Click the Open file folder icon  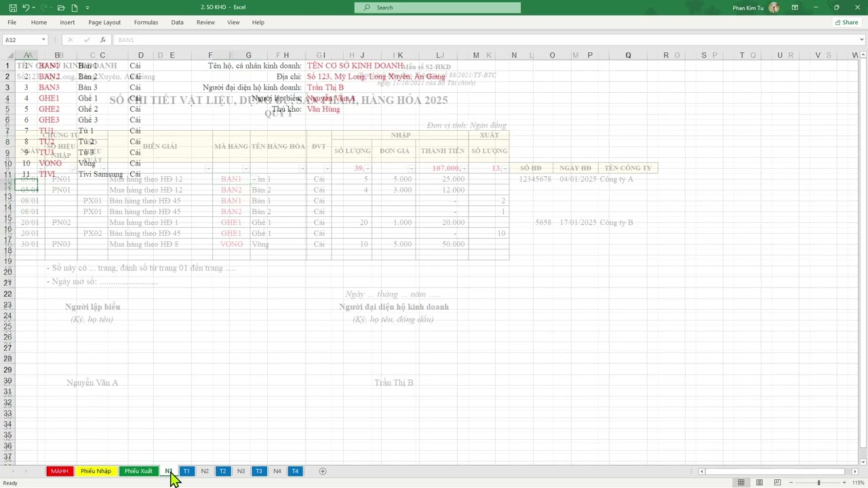61,7
